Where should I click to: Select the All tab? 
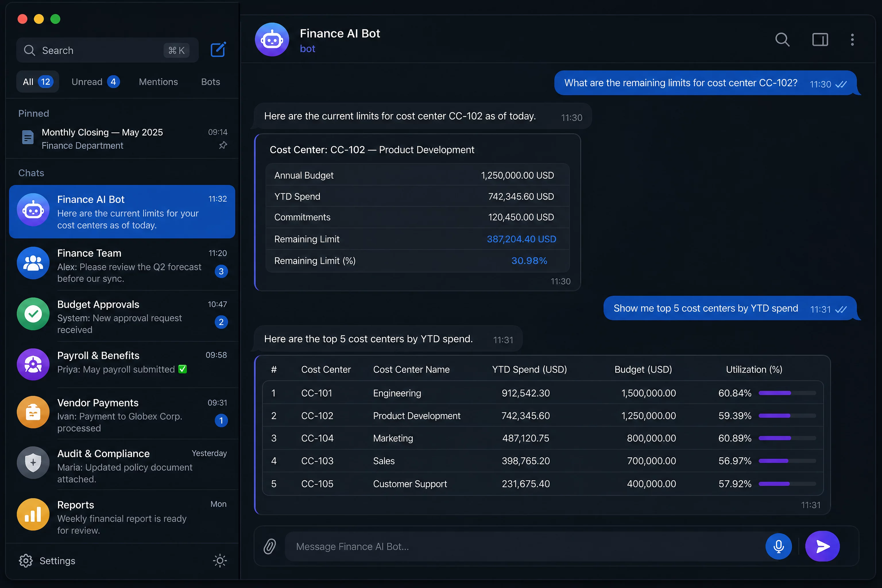coord(38,82)
